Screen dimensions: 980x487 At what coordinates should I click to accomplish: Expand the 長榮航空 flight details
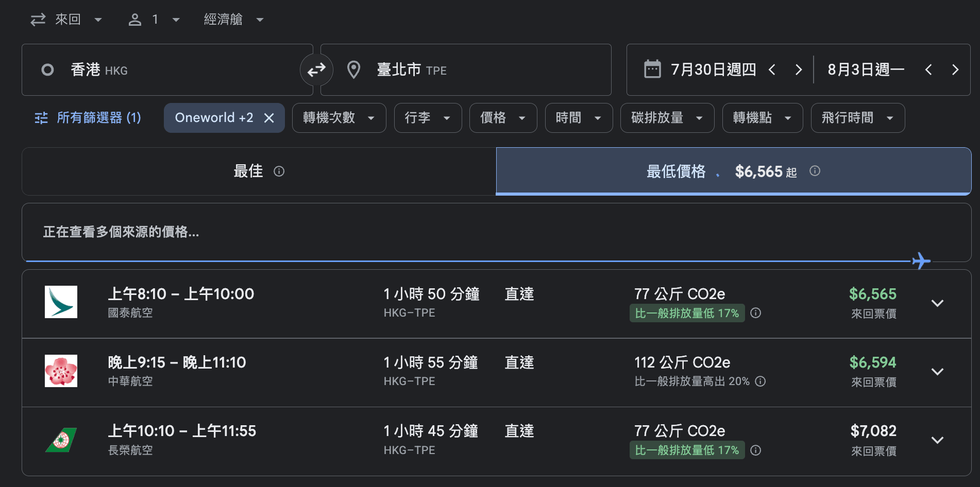(938, 440)
